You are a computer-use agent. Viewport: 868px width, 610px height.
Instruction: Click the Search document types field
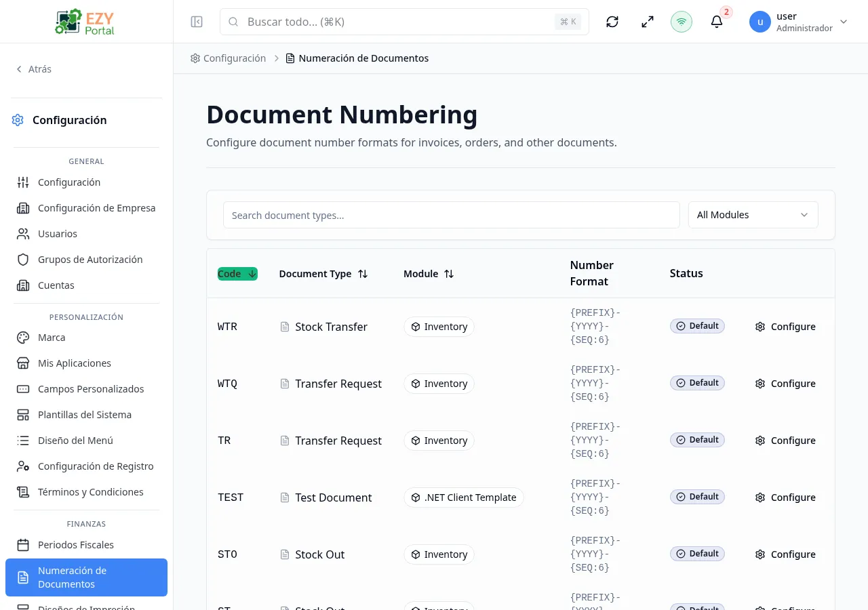pyautogui.click(x=451, y=215)
